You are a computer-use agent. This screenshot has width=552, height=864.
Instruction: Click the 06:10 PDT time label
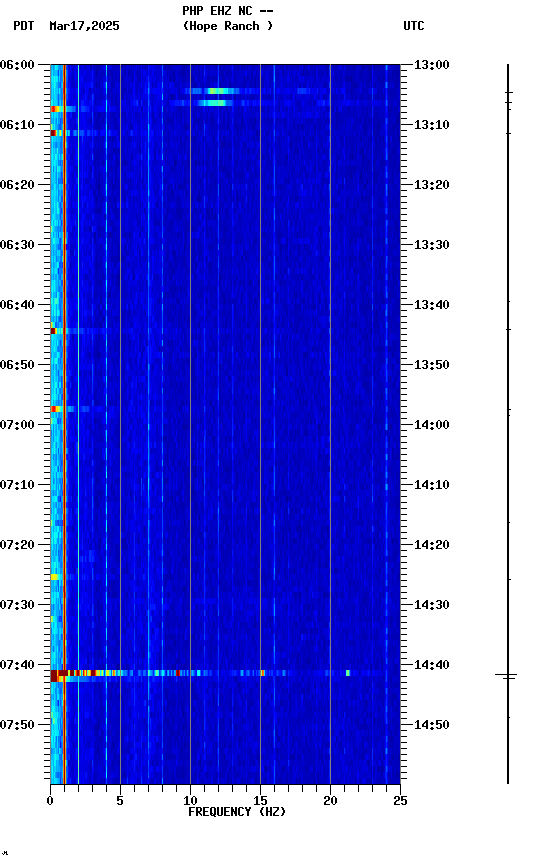click(x=17, y=125)
